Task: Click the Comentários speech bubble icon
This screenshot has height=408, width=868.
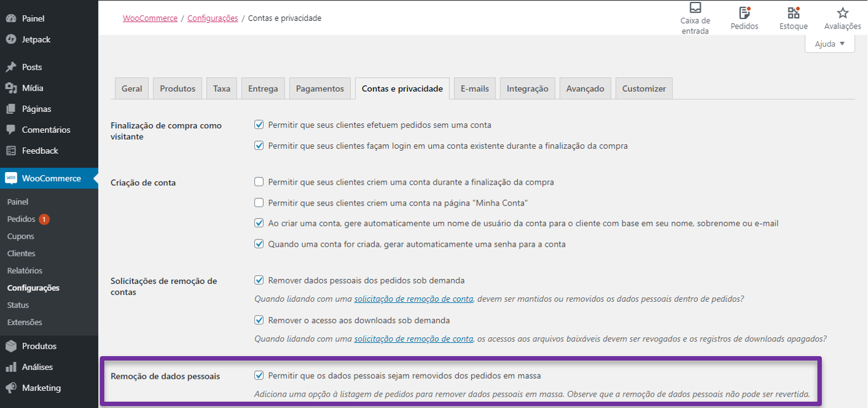Action: [x=11, y=130]
